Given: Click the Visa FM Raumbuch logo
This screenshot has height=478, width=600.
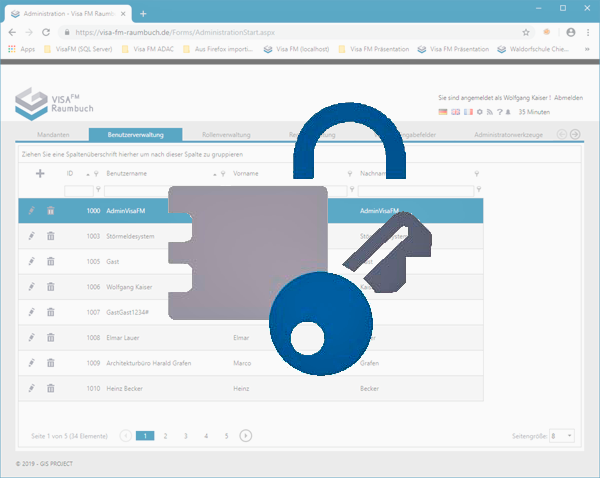Looking at the screenshot, I should [x=54, y=104].
